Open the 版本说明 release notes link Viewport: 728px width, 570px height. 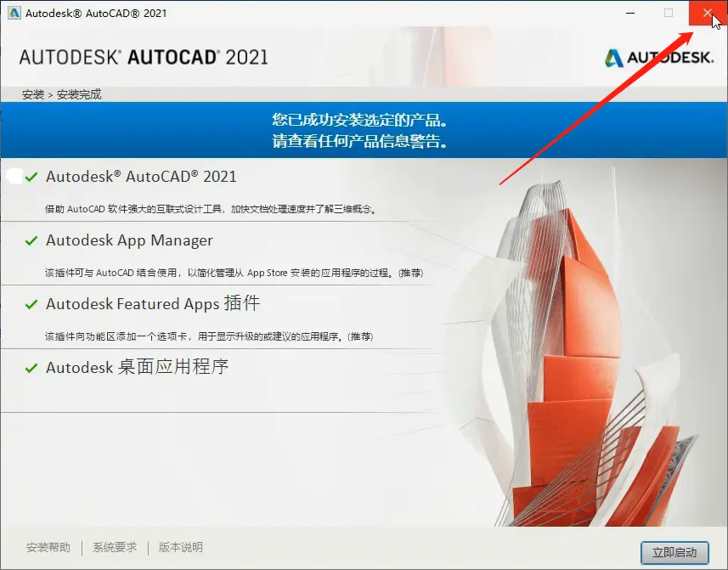pyautogui.click(x=181, y=547)
